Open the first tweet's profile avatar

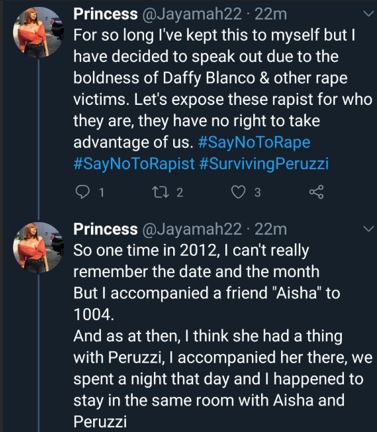point(38,32)
